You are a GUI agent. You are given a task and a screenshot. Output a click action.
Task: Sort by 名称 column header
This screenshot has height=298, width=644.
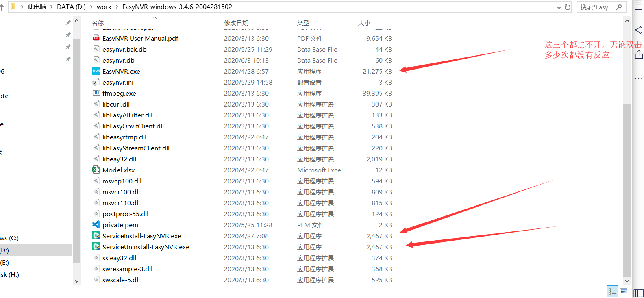click(x=98, y=23)
